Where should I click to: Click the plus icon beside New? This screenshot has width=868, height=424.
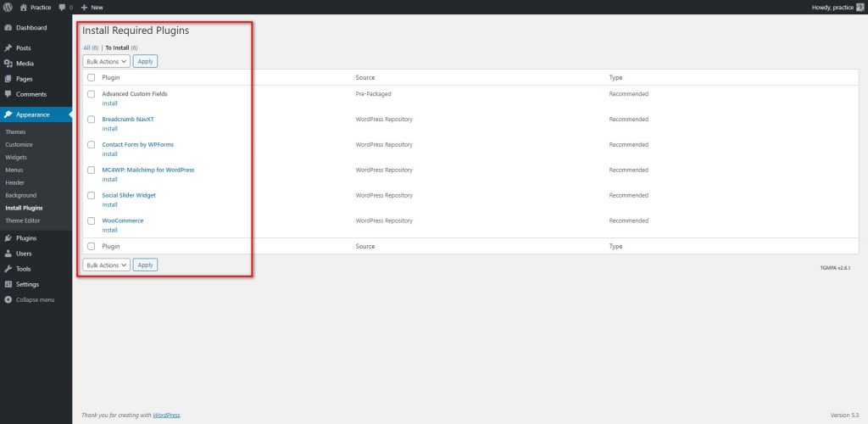tap(84, 7)
